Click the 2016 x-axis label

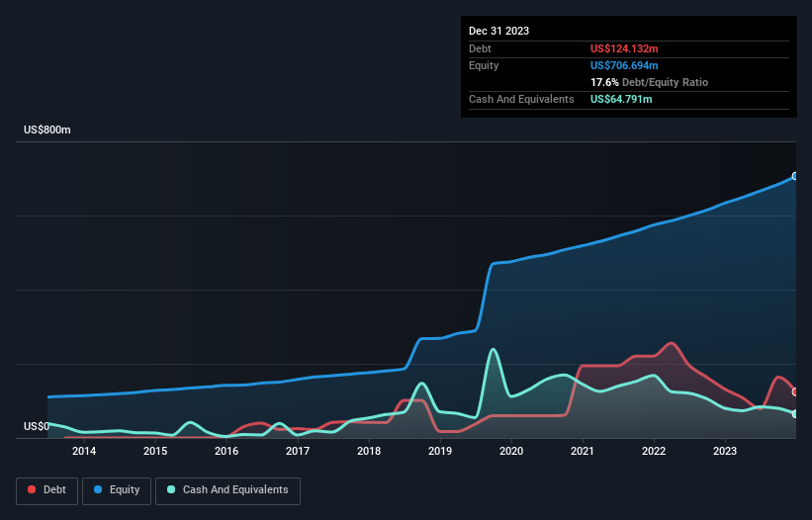[226, 451]
